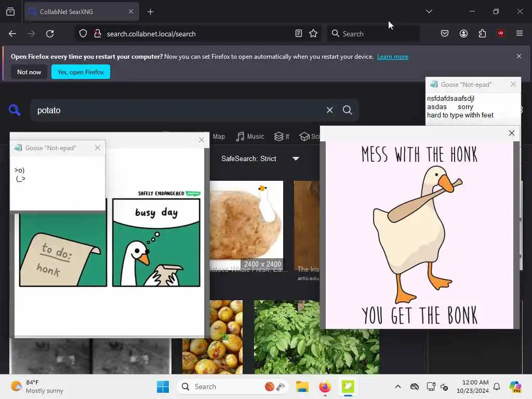Open tracking protection shield icon

click(83, 34)
